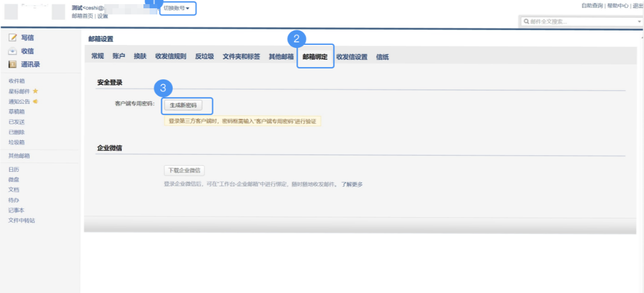The image size is (644, 293).
Task: Click the 邮箱设置 page title
Action: click(x=101, y=39)
